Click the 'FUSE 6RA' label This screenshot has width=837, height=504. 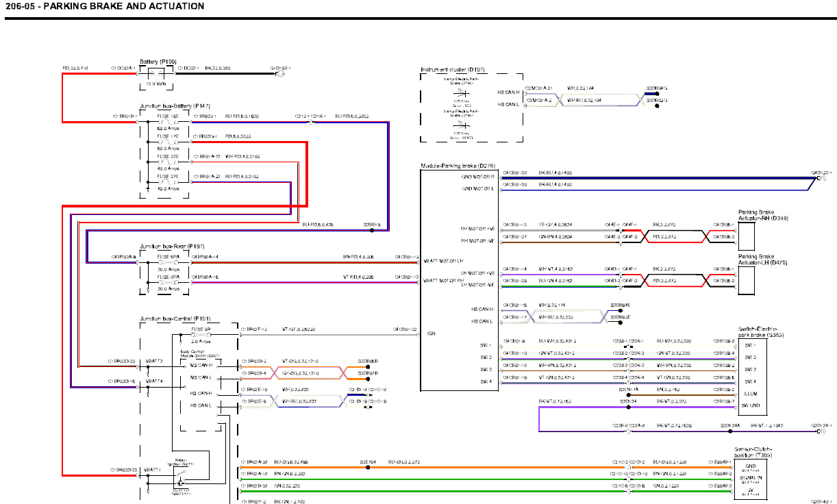click(x=168, y=257)
